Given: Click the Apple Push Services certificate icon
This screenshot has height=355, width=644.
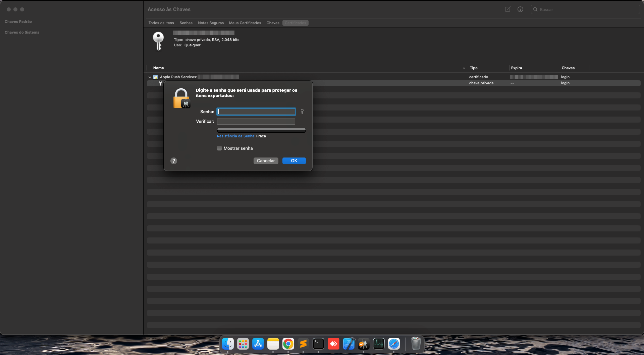Looking at the screenshot, I should 155,77.
